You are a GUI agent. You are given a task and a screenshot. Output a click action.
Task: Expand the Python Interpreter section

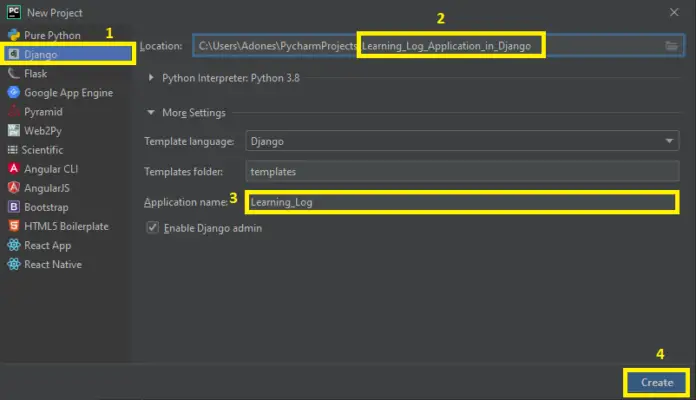click(152, 77)
